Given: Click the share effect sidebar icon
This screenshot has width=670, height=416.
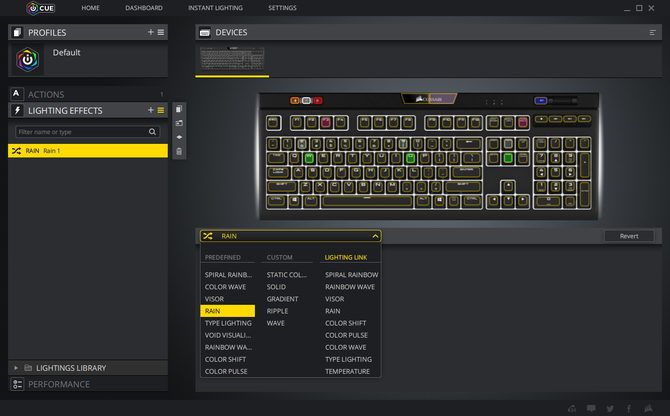Looking at the screenshot, I should click(x=179, y=137).
